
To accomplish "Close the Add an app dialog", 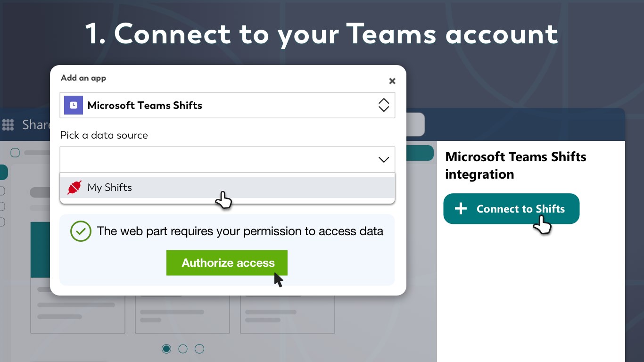I will tap(392, 81).
